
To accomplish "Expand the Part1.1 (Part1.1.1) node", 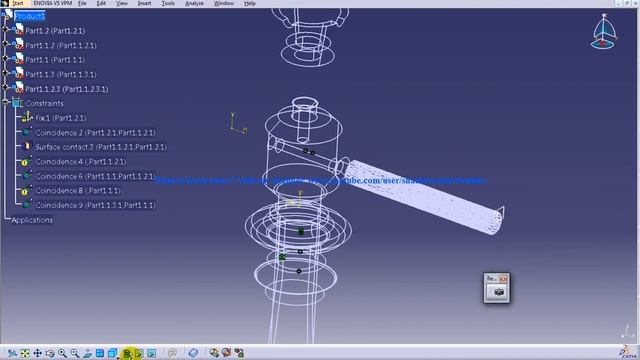I will [x=5, y=58].
